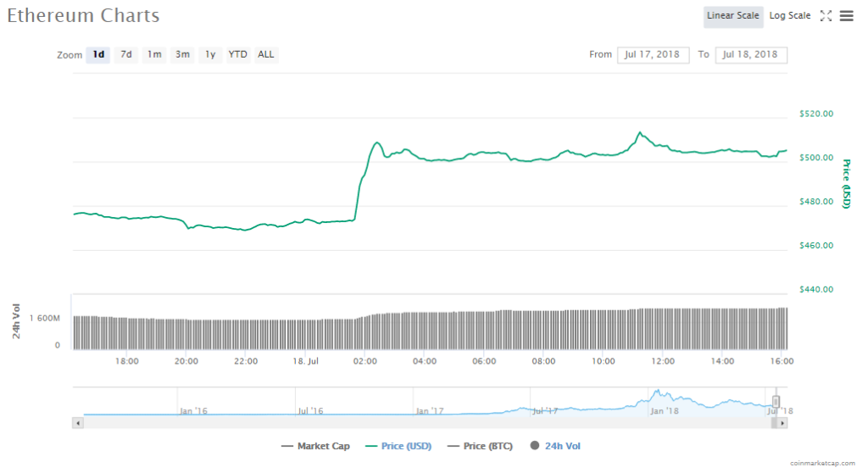868x473 pixels.
Task: Select the 1d zoom range
Action: [98, 55]
